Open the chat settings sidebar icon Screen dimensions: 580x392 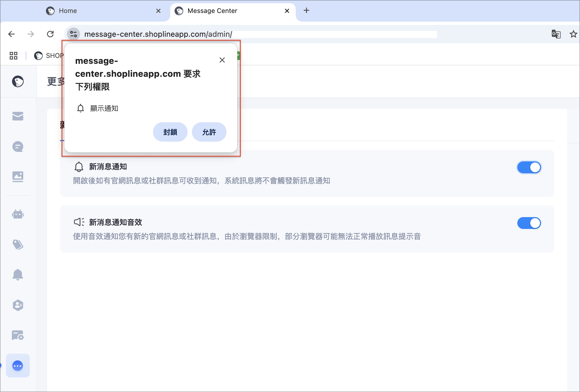[x=18, y=335]
